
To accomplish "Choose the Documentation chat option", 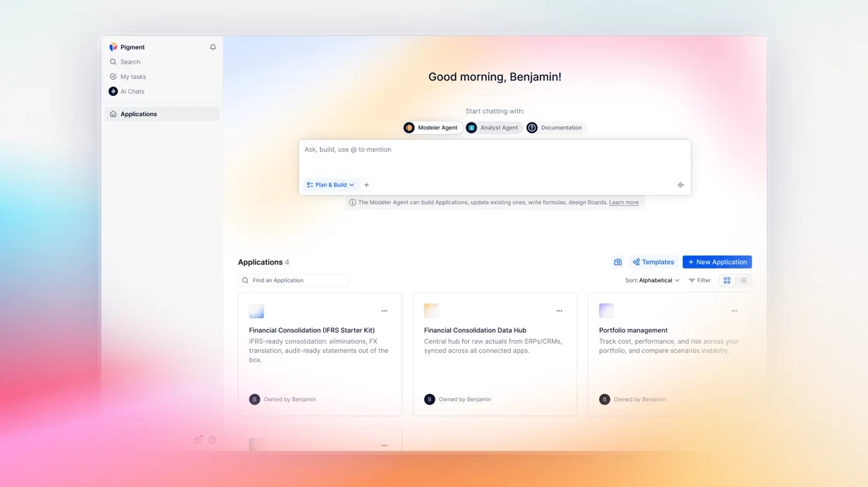I will coord(555,128).
